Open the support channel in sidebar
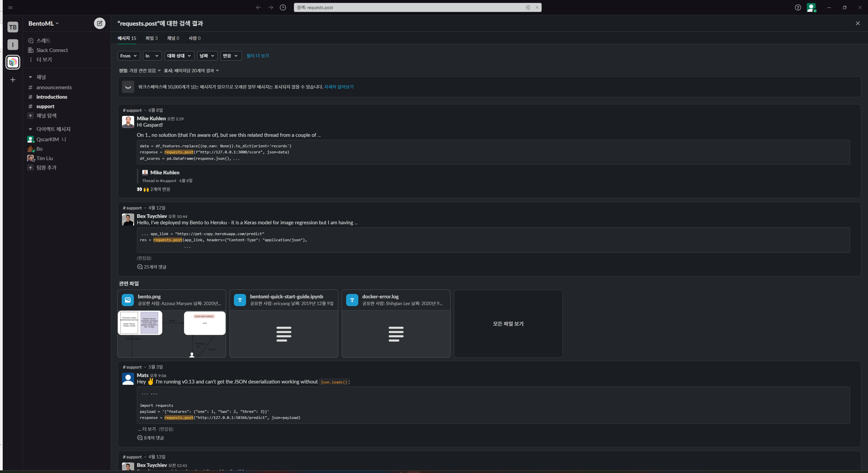This screenshot has width=868, height=473. tap(45, 106)
